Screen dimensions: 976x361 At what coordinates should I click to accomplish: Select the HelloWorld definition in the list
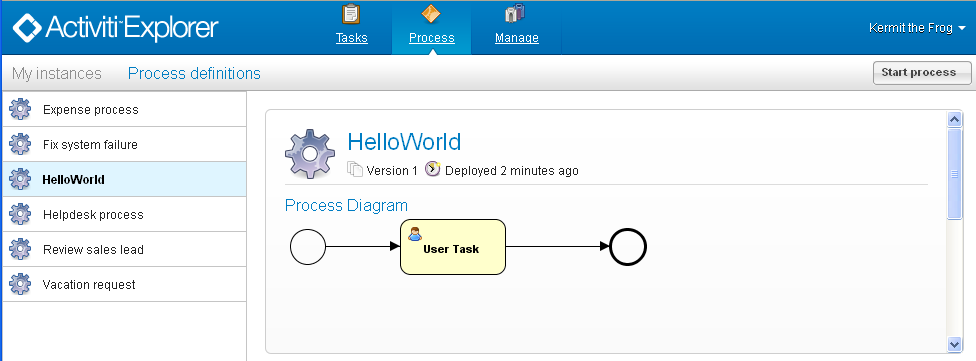(x=124, y=179)
